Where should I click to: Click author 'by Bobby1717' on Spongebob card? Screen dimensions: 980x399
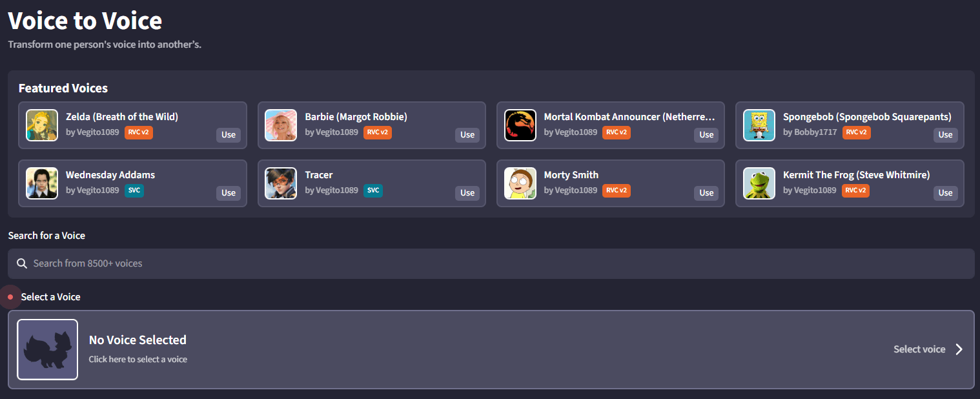click(x=810, y=132)
